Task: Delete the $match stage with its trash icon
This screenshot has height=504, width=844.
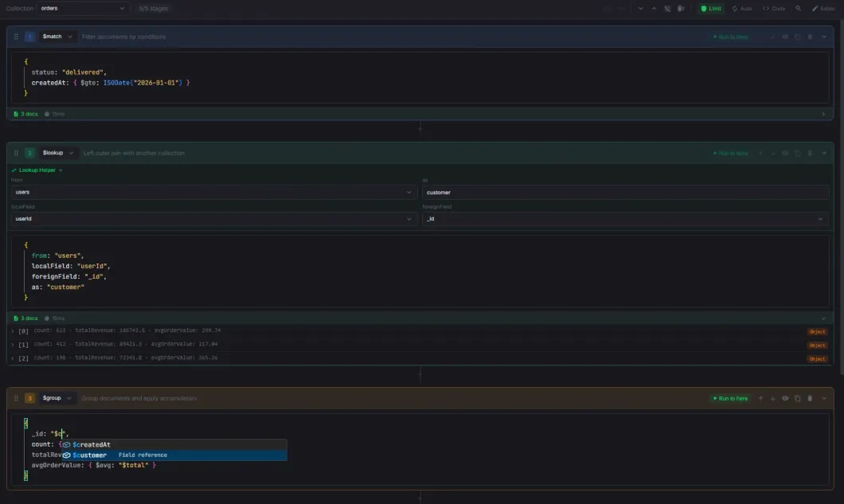Action: [810, 36]
